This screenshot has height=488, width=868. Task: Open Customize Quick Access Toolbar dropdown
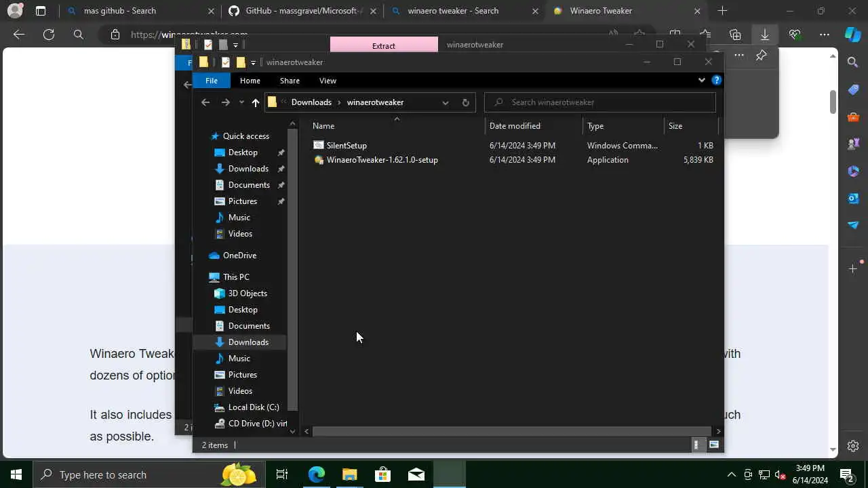click(253, 62)
